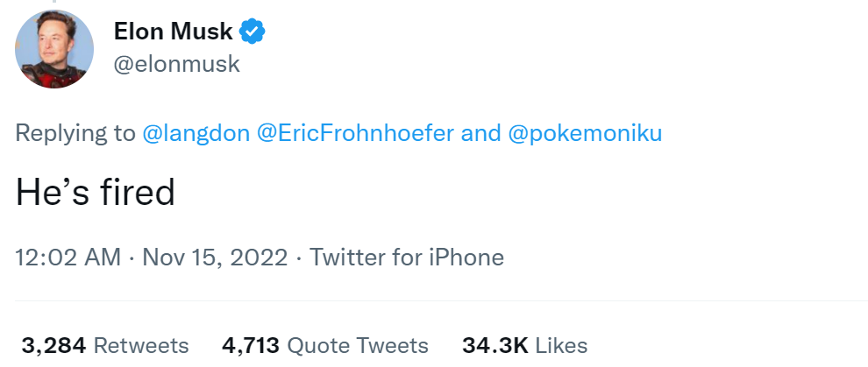Open the Twitter for iPhone source link
The height and width of the screenshot is (367, 868).
[407, 258]
